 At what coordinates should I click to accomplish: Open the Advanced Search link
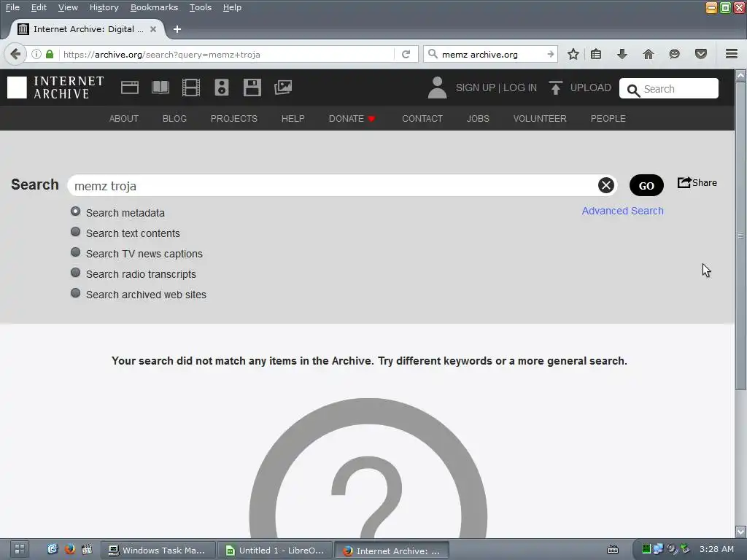click(x=622, y=211)
